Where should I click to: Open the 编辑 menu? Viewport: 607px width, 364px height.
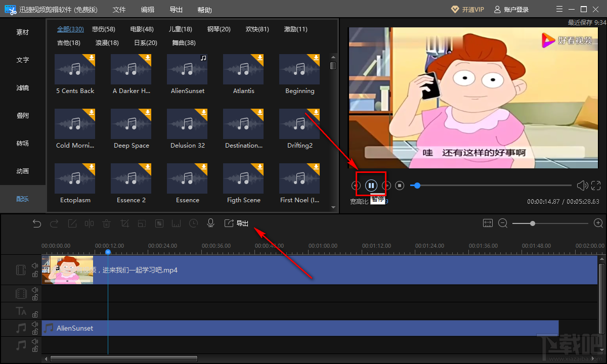coord(148,10)
